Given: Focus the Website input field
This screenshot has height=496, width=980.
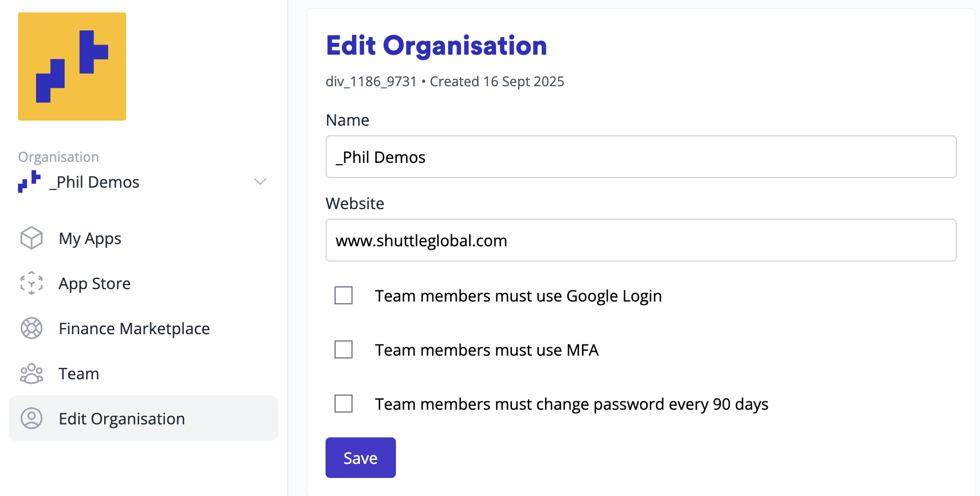Looking at the screenshot, I should (641, 240).
